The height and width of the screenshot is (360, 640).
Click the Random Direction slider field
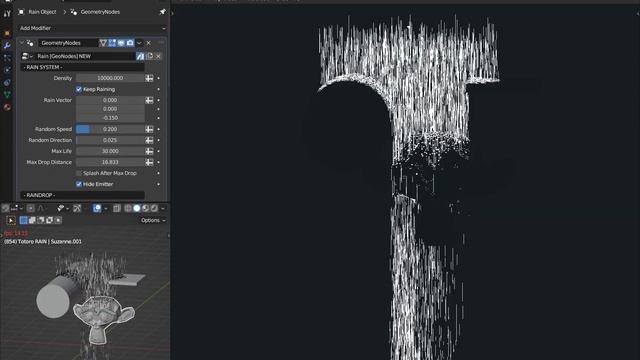(110, 140)
